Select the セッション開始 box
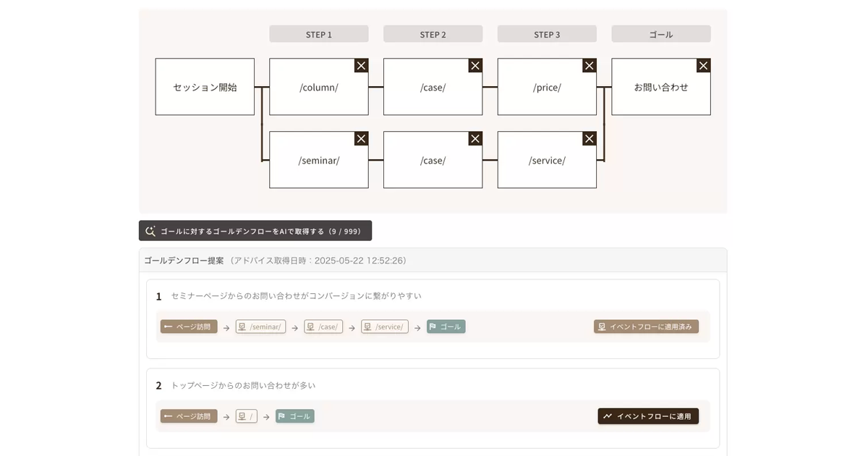The image size is (868, 456). (x=205, y=87)
